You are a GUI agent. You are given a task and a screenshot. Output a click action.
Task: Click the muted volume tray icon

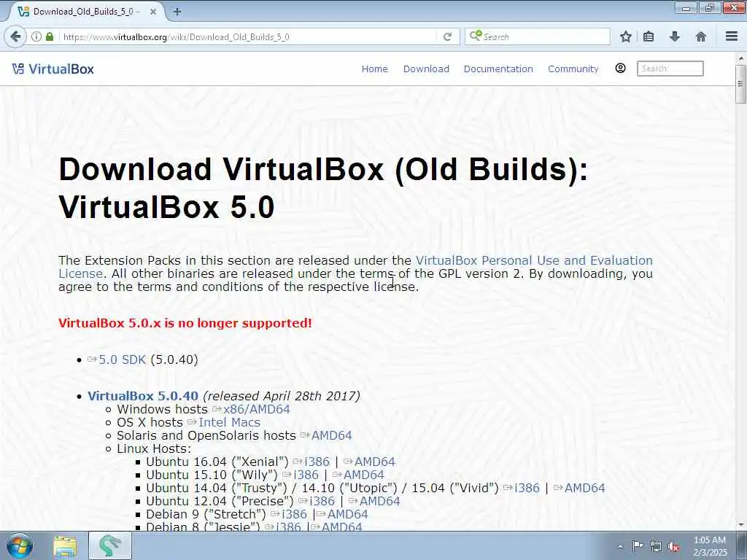[x=673, y=547]
